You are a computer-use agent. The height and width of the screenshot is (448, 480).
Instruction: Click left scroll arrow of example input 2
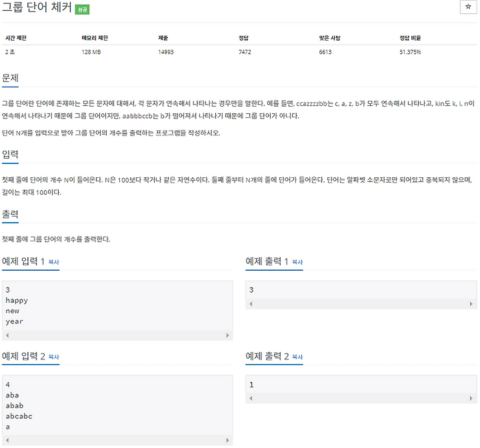coord(7,440)
